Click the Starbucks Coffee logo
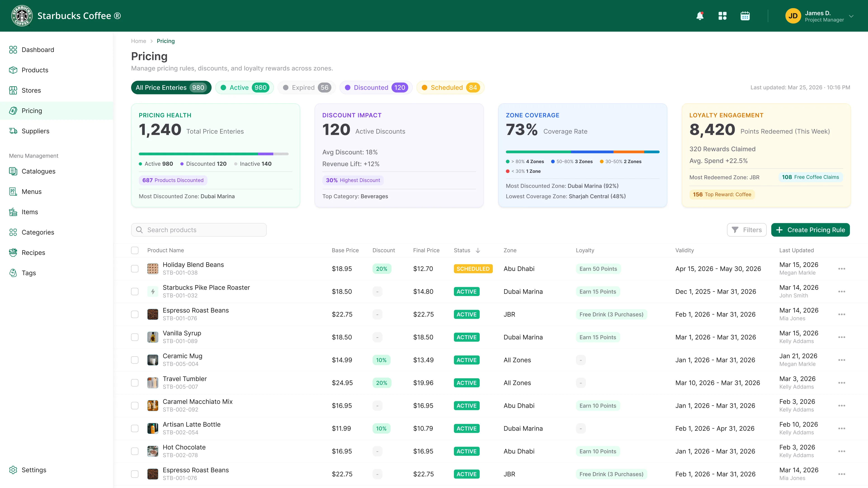868x488 pixels. coord(22,16)
